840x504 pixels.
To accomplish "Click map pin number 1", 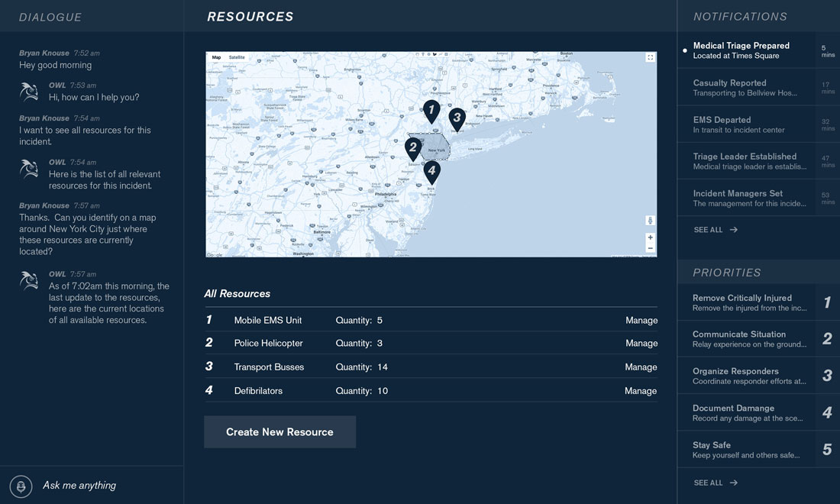I will (x=431, y=111).
